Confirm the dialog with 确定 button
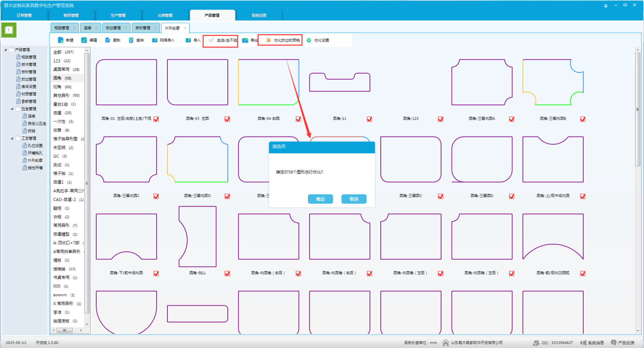 tap(320, 199)
